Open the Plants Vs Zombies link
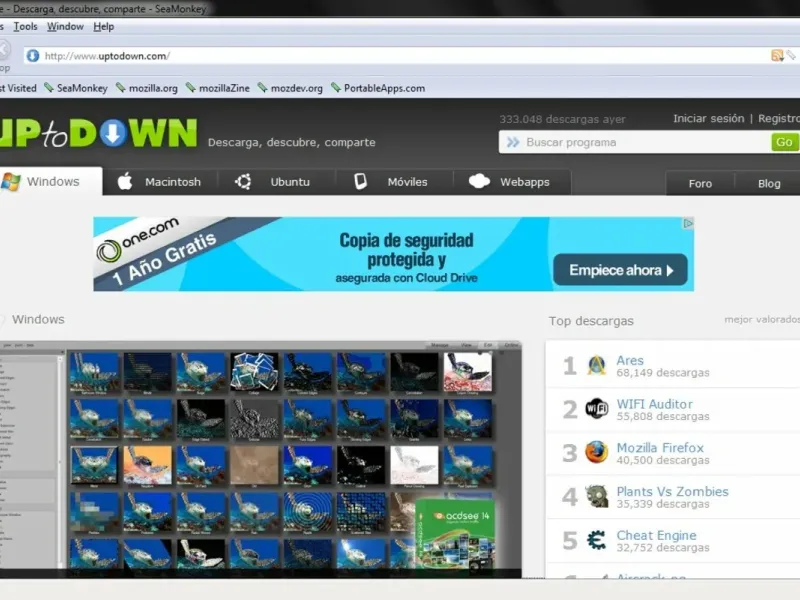This screenshot has width=800, height=600. coord(672,491)
